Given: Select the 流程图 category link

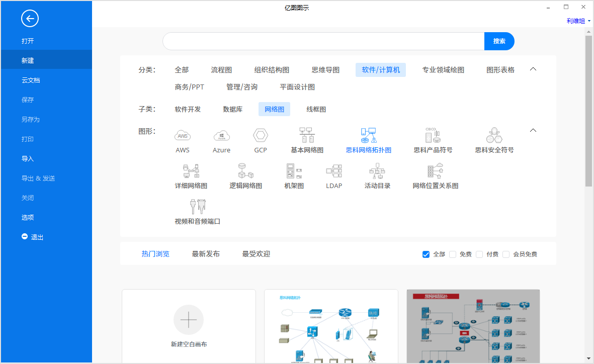Looking at the screenshot, I should 221,70.
